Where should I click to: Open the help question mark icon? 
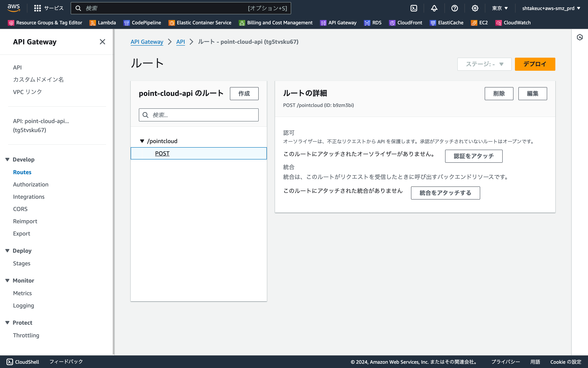click(455, 8)
